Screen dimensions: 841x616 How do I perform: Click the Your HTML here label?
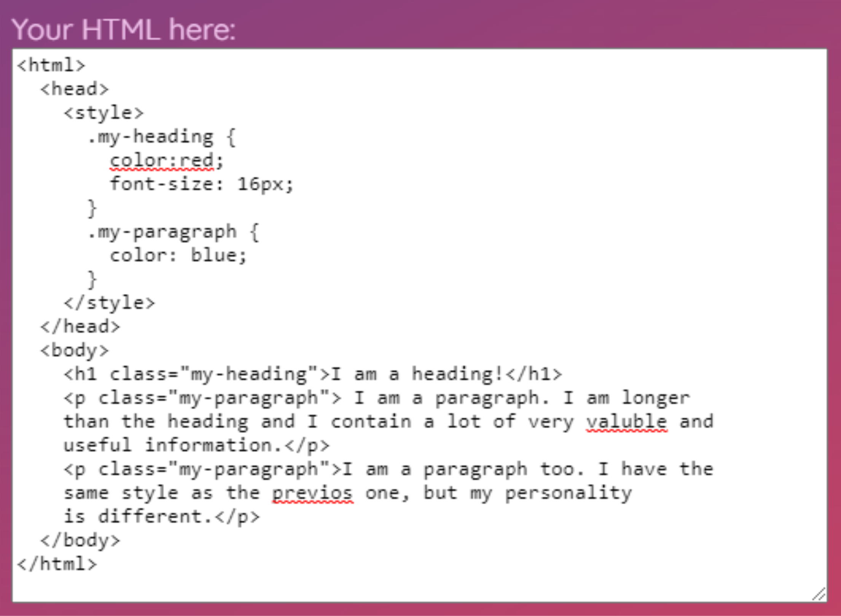coord(125,27)
